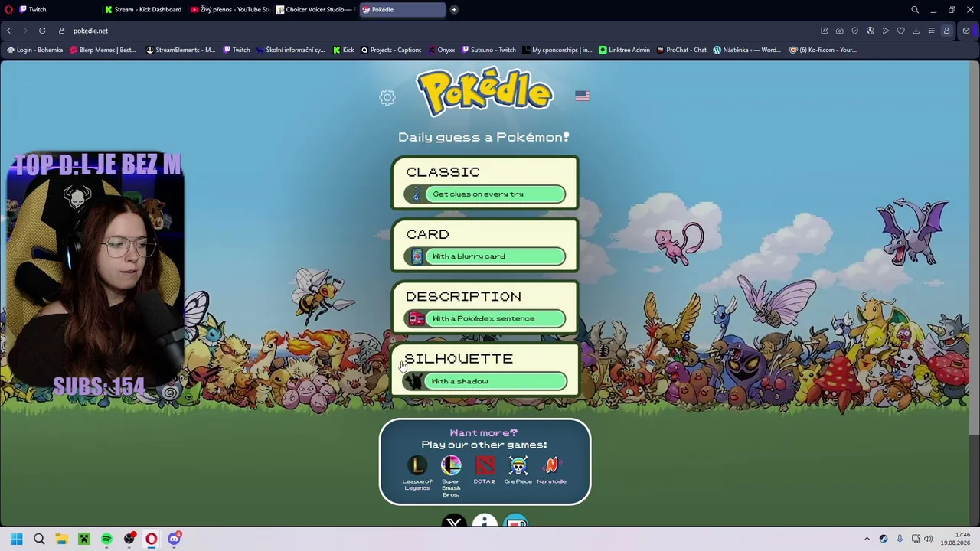Search tabs with the magnifier icon

pos(915,10)
